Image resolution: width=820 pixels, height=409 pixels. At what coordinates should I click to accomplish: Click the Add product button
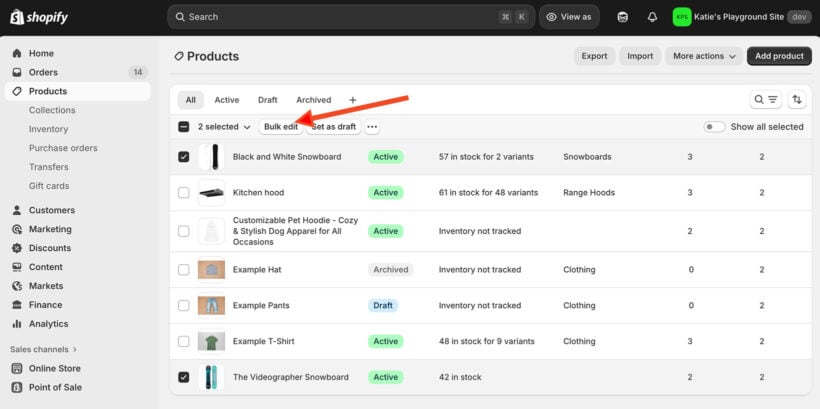point(778,56)
